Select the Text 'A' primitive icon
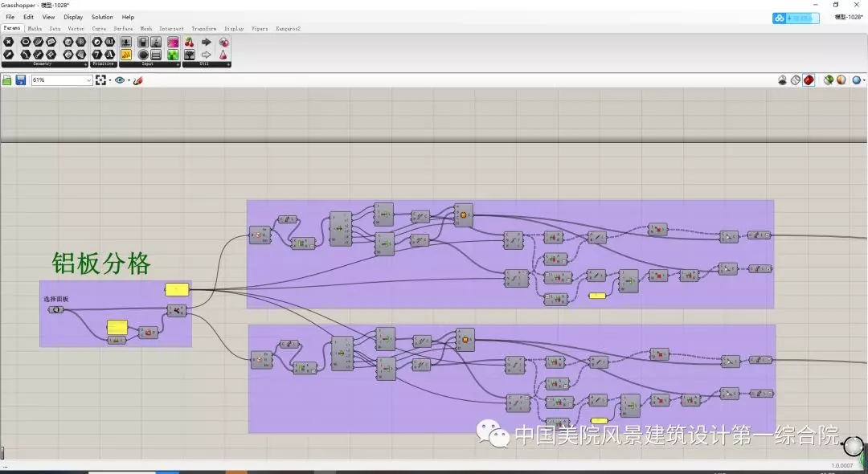 (x=109, y=55)
